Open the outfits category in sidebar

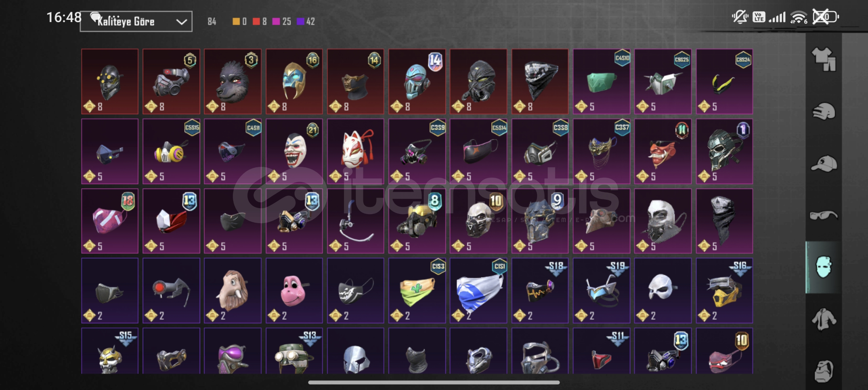(824, 59)
